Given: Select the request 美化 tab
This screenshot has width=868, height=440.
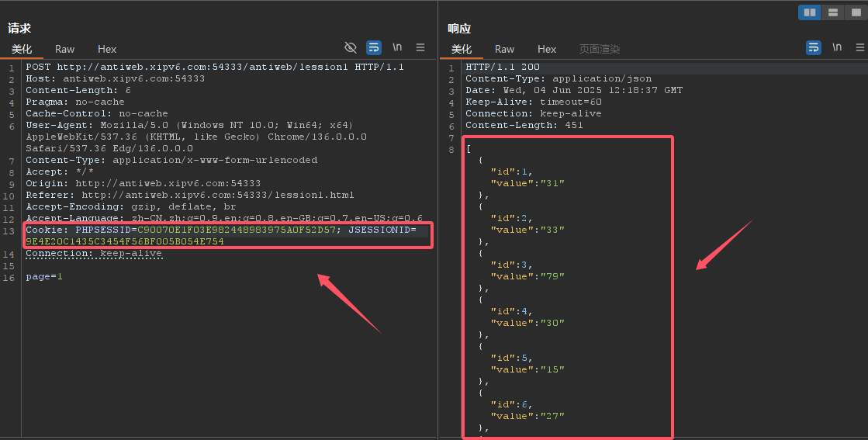Looking at the screenshot, I should tap(22, 49).
